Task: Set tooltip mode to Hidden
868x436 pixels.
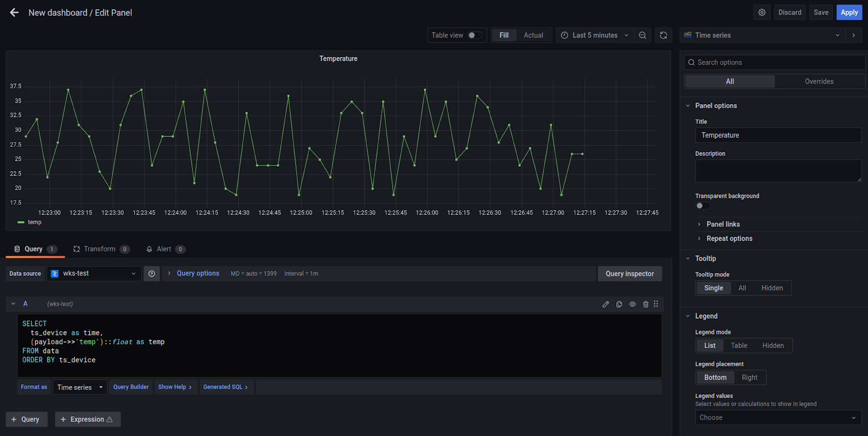Action: coord(772,288)
